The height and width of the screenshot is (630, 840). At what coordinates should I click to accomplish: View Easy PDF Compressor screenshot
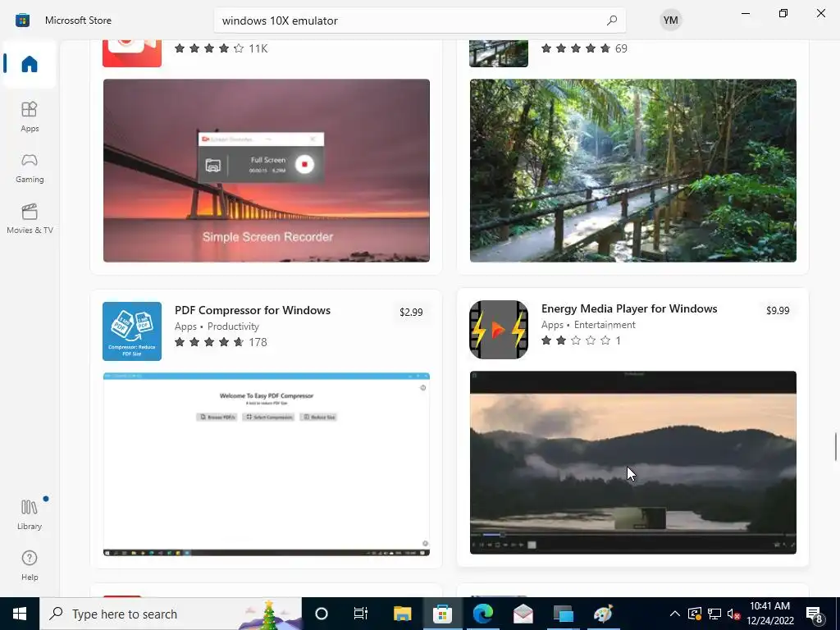click(267, 464)
